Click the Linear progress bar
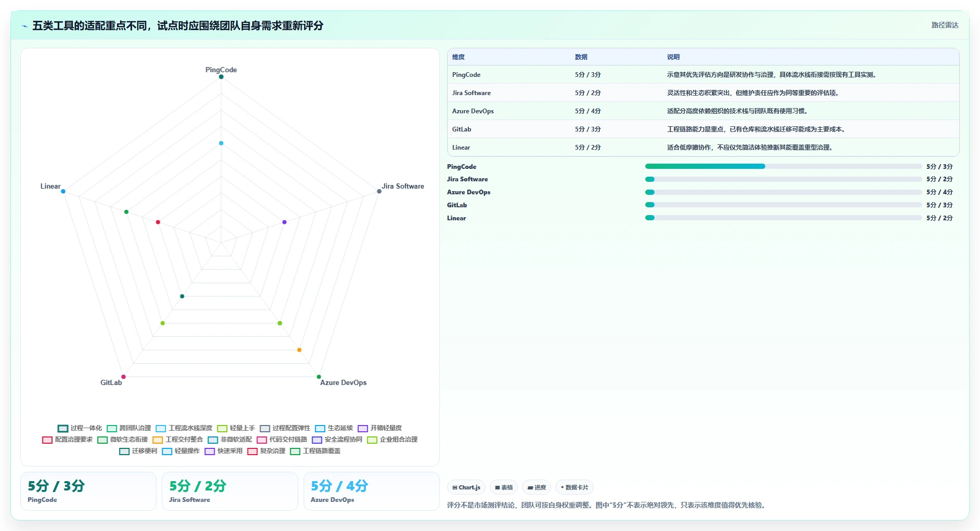The width and height of the screenshot is (980, 531). click(x=783, y=218)
